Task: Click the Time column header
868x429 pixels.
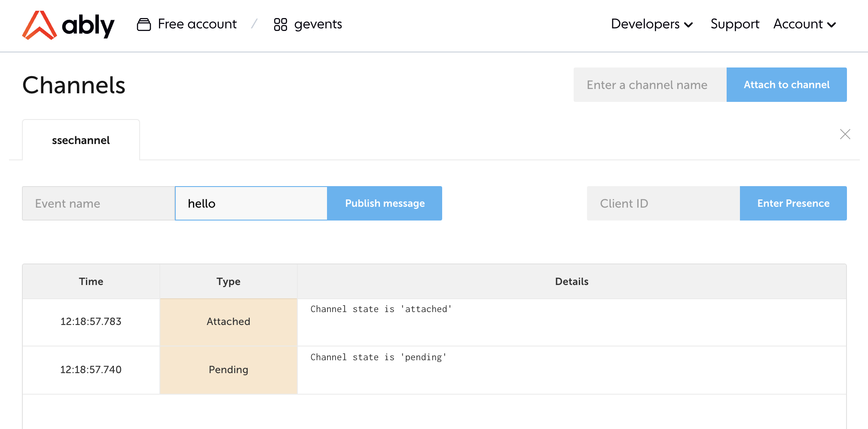Action: (91, 282)
